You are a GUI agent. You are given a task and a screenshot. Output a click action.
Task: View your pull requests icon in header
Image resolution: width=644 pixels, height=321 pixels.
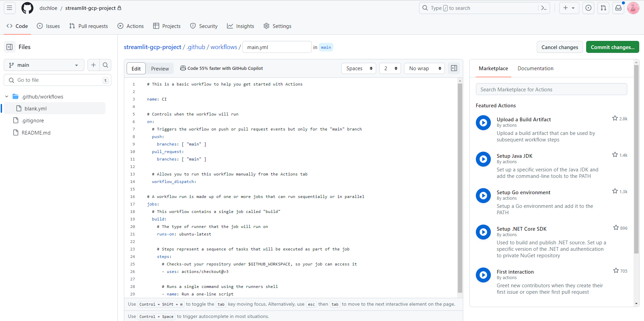tap(603, 8)
